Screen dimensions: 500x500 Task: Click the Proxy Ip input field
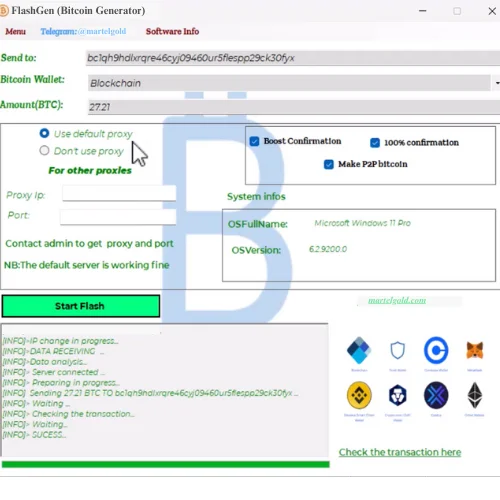(x=119, y=193)
